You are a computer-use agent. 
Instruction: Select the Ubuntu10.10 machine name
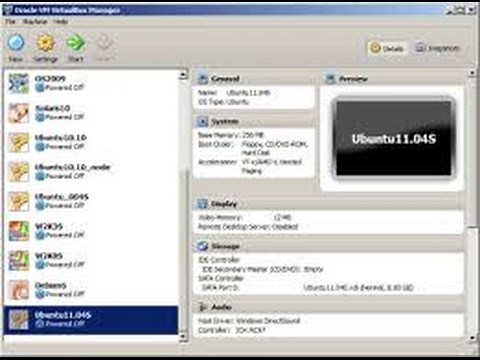(x=61, y=137)
